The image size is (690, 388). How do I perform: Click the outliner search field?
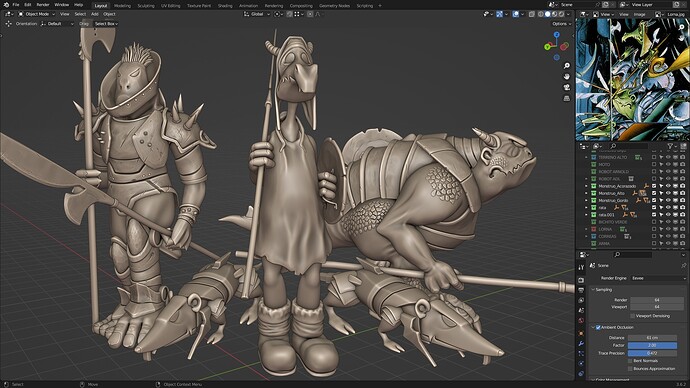630,146
